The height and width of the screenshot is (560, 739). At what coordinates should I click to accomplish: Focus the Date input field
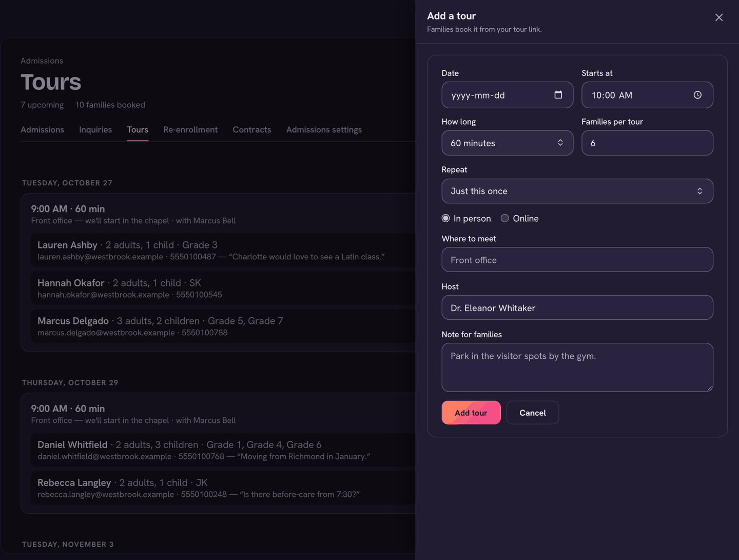(x=507, y=95)
